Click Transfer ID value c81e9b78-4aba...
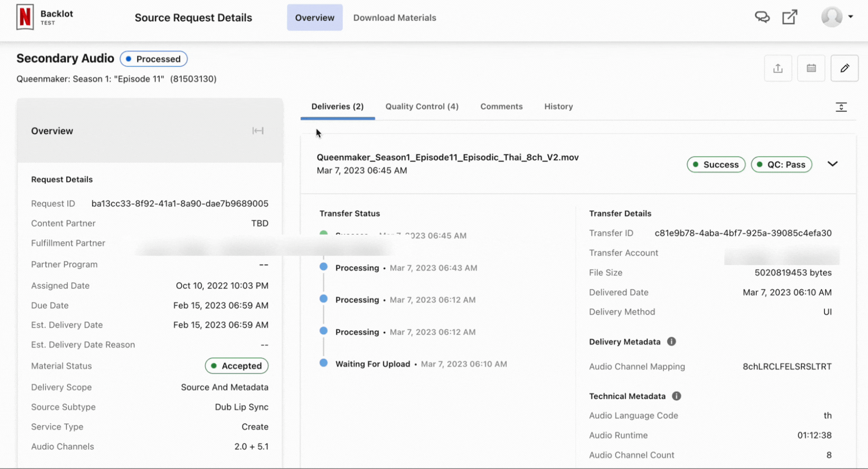The height and width of the screenshot is (469, 868). pyautogui.click(x=743, y=233)
